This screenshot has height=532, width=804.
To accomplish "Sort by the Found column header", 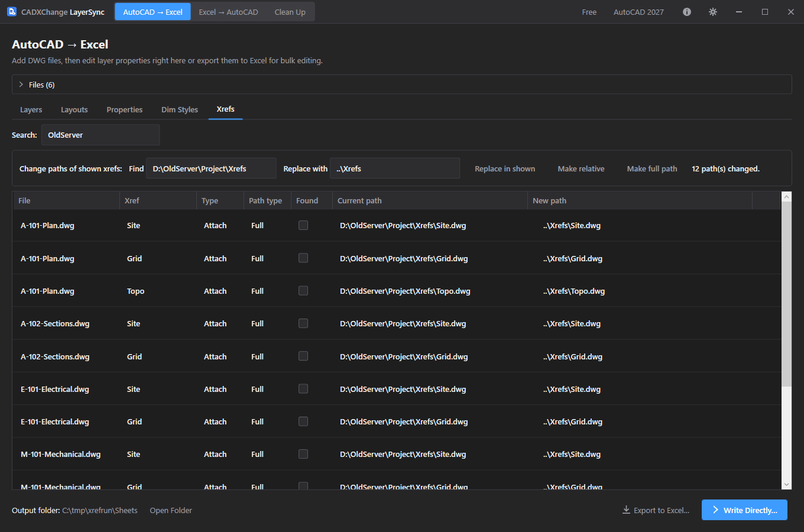I will (x=312, y=200).
